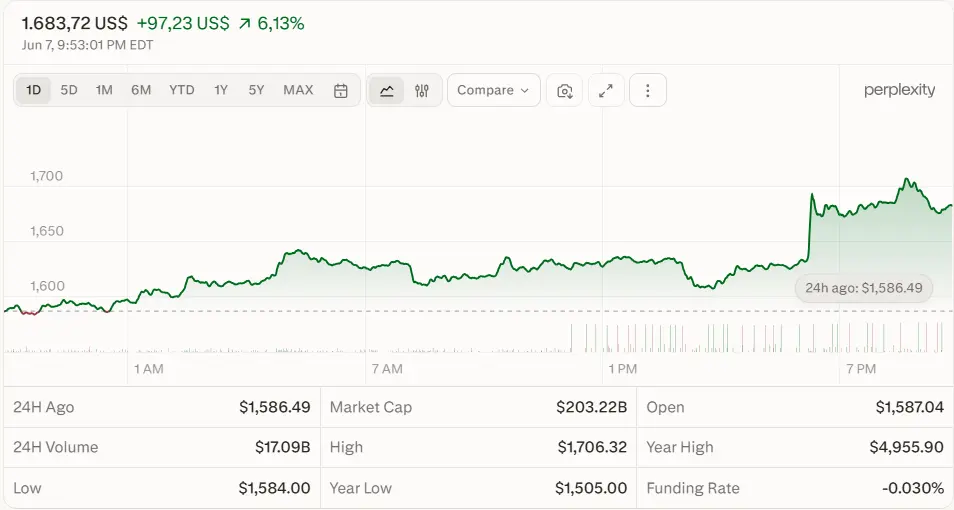Take a chart snapshot with the camera icon
The height and width of the screenshot is (510, 954).
565,91
